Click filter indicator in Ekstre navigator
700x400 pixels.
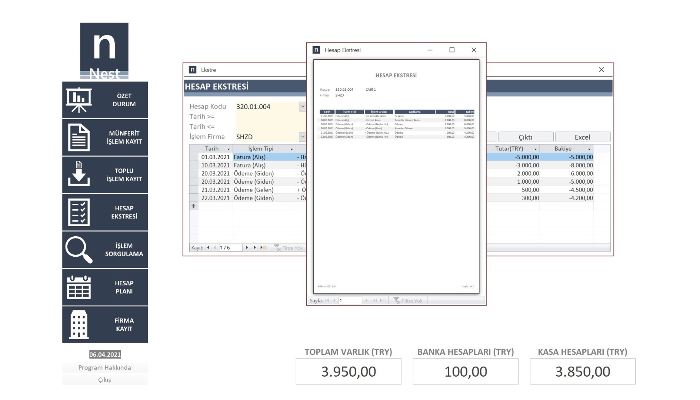[x=288, y=247]
